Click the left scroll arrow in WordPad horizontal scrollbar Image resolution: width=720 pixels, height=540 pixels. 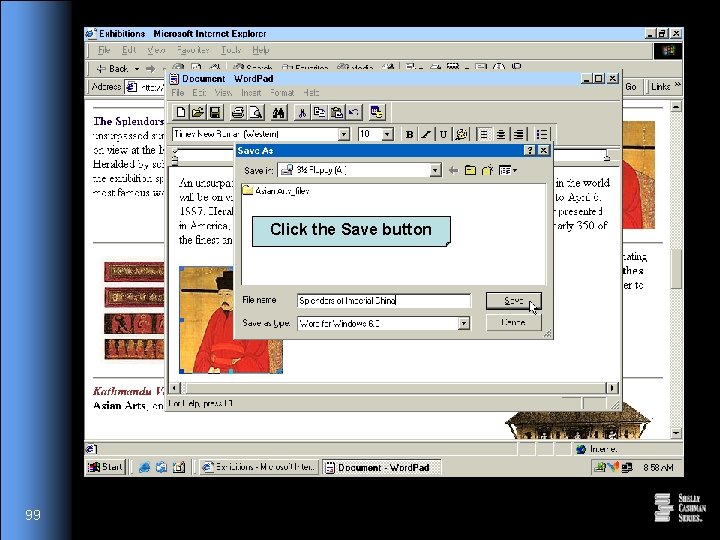click(x=174, y=388)
